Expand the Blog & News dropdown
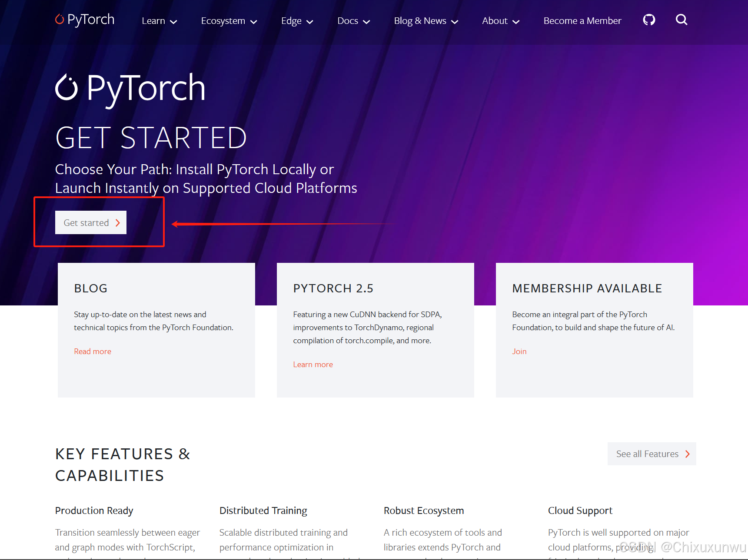Image resolution: width=748 pixels, height=560 pixels. pos(426,21)
